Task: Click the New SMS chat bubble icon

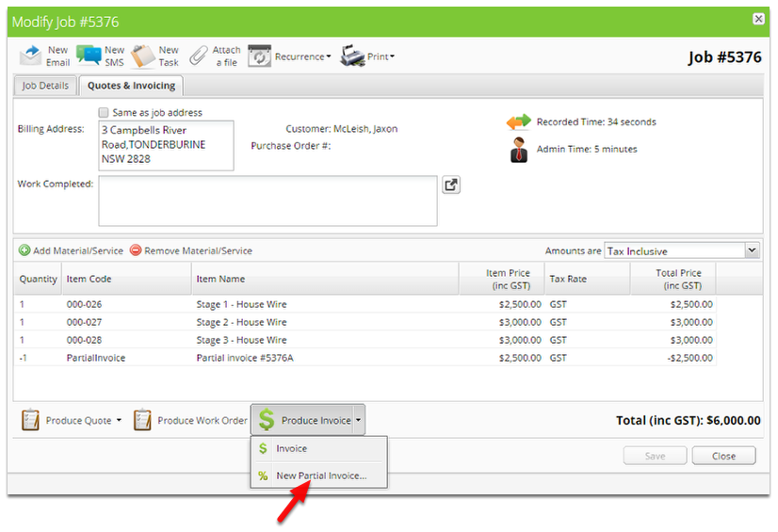Action: (x=89, y=56)
